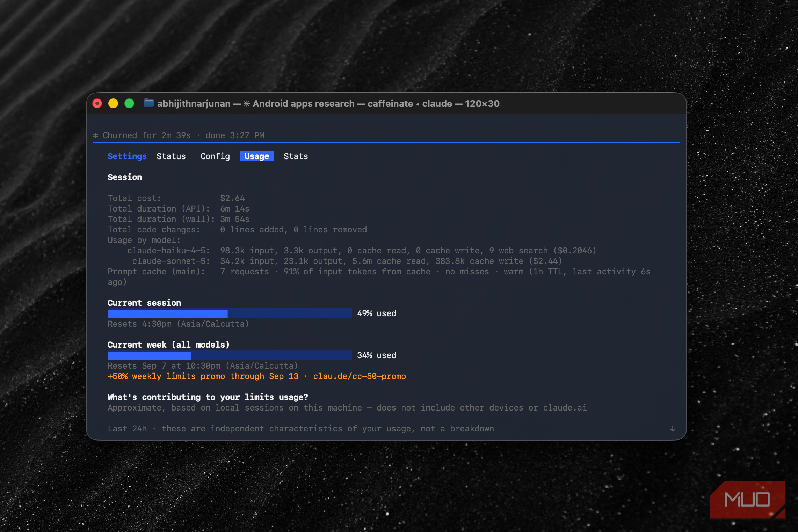This screenshot has height=532, width=798.
Task: Click the Total cost value $2.64
Action: pyautogui.click(x=232, y=198)
